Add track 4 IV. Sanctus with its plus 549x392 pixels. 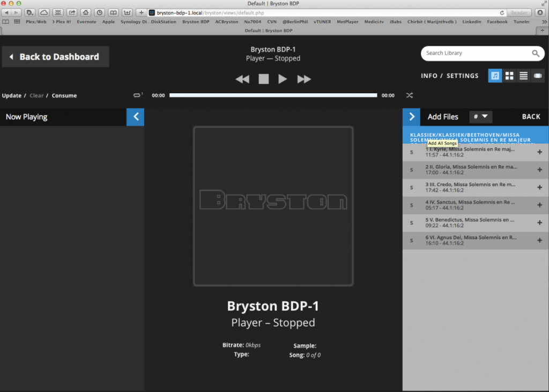click(539, 205)
